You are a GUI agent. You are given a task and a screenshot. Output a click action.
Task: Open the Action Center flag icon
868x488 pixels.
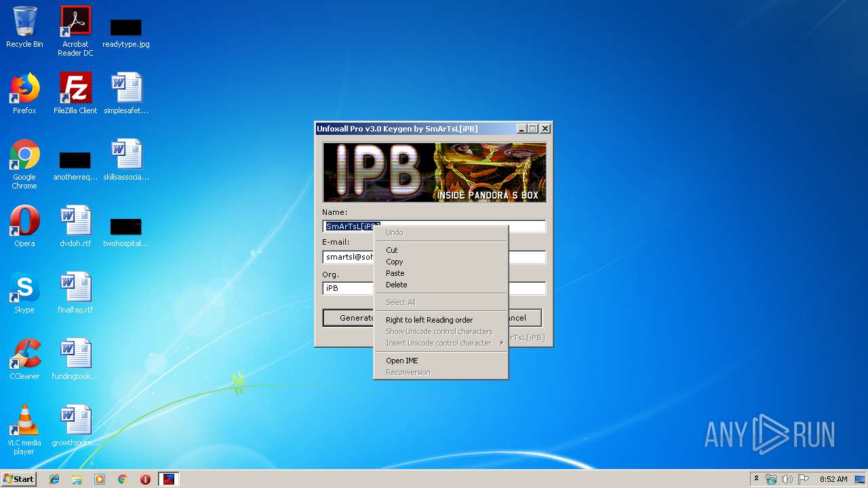[804, 479]
